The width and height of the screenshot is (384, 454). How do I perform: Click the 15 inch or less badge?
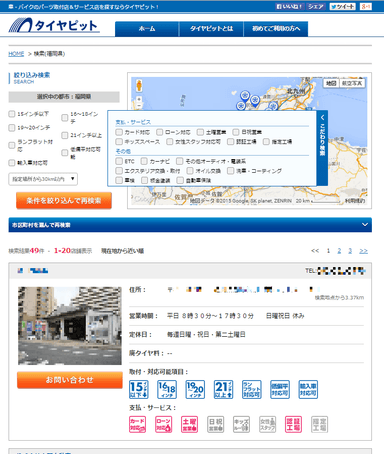[x=139, y=389]
